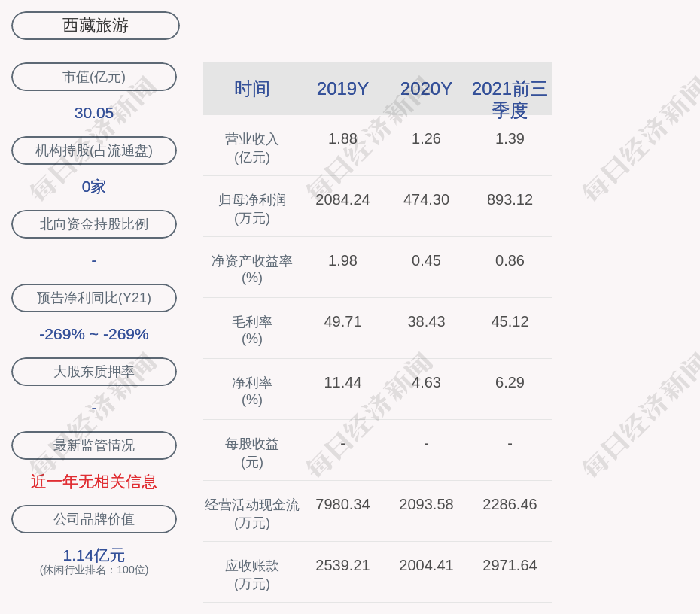Click the 西藏旅游 company name pill
Image resolution: width=700 pixels, height=614 pixels.
tap(96, 26)
